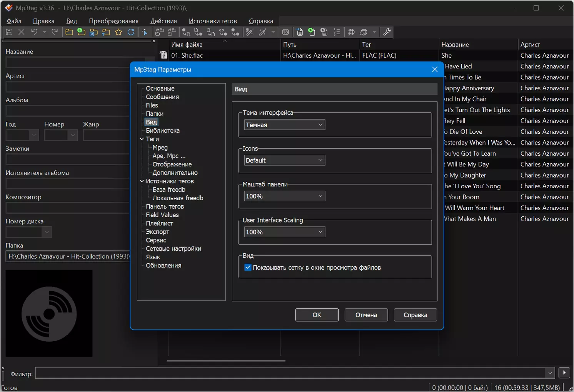Viewport: 574px width, 392px height.
Task: Open the Фильтр history dropdown arrow
Action: coord(550,373)
